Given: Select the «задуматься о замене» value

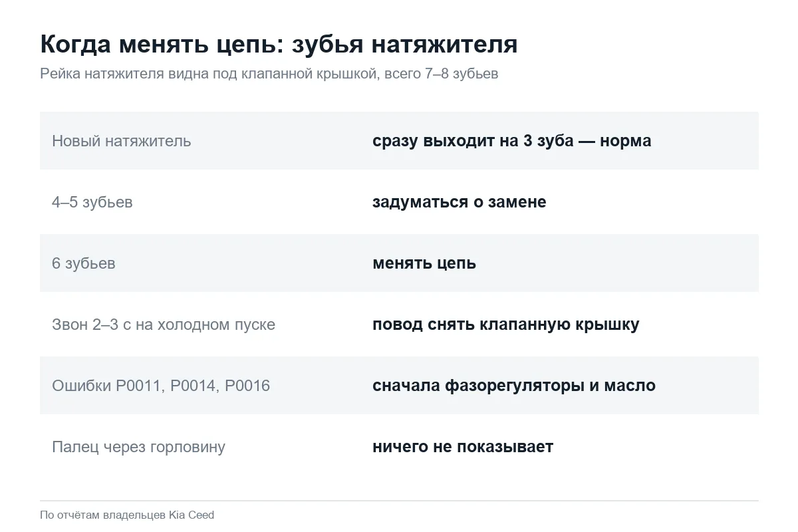Looking at the screenshot, I should click(x=459, y=202).
